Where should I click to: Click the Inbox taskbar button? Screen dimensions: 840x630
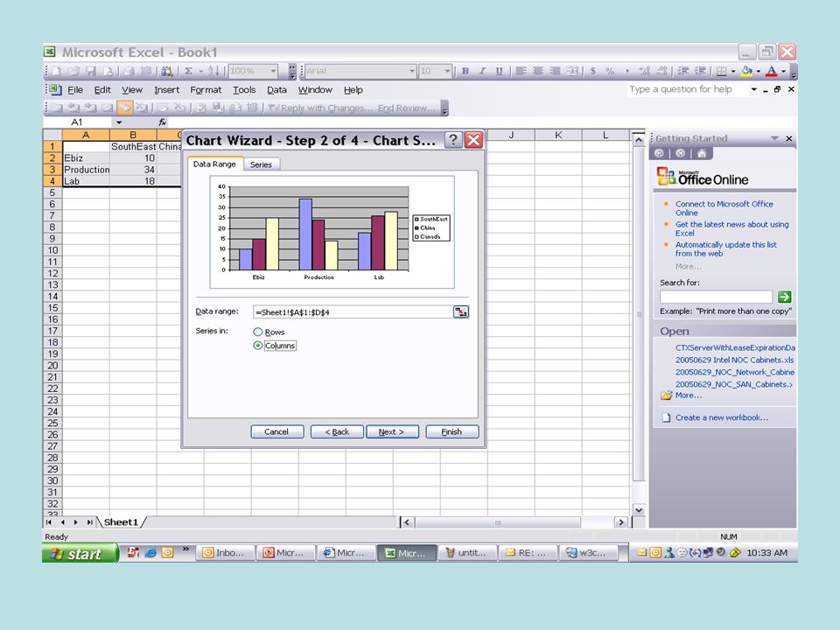point(224,553)
